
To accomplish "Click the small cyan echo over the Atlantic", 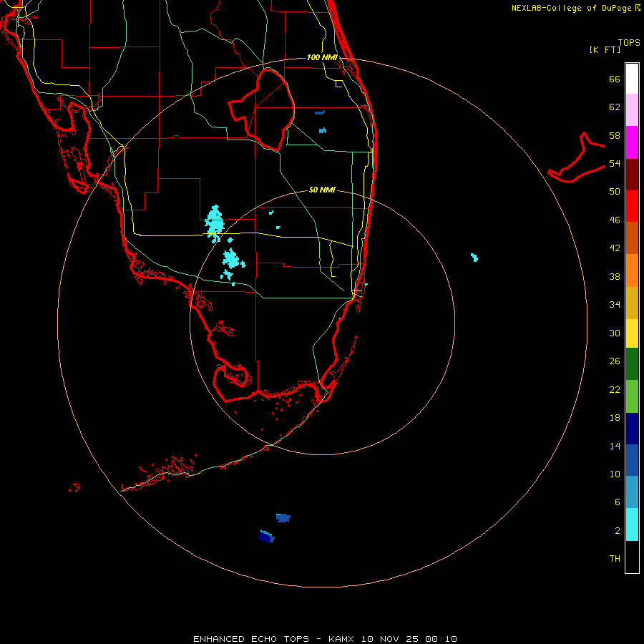I will [x=474, y=257].
